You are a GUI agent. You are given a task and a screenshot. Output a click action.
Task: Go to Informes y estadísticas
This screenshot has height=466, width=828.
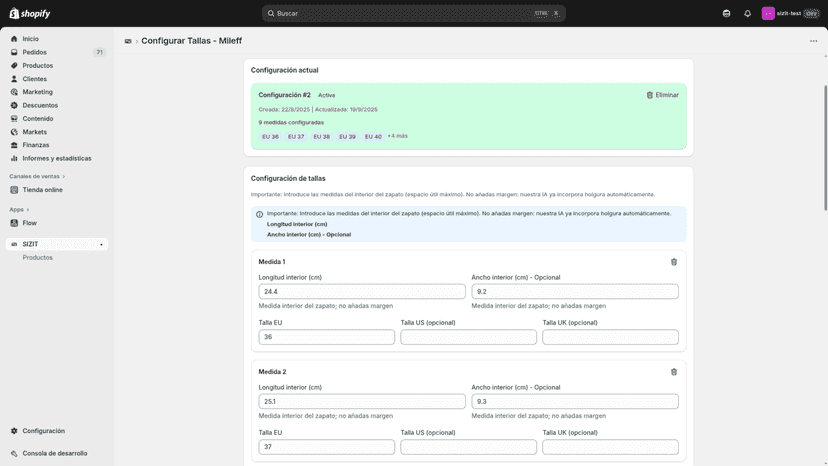pyautogui.click(x=57, y=159)
